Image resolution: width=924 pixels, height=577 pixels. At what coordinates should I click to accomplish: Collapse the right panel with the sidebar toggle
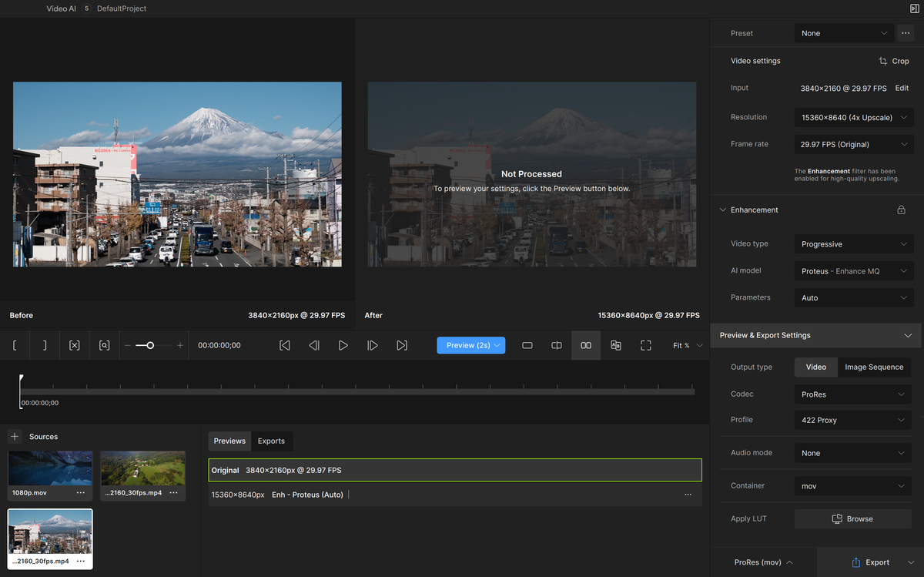[x=913, y=8]
